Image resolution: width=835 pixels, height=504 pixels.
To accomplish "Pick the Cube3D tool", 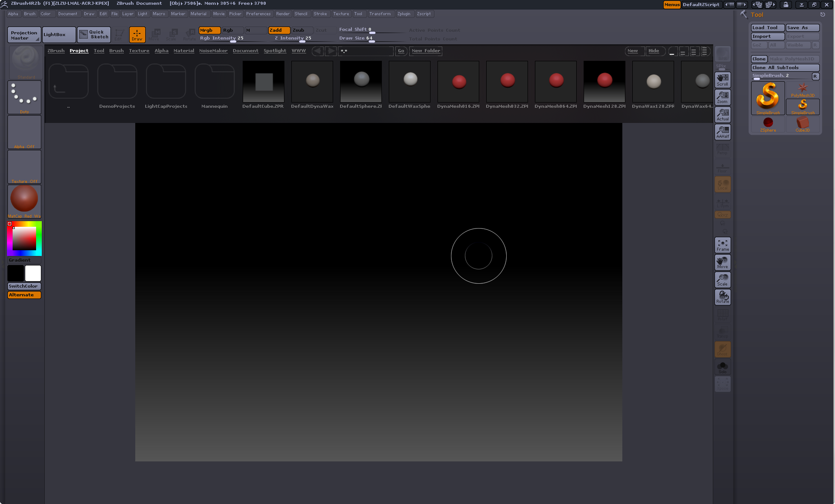I will coord(802,124).
